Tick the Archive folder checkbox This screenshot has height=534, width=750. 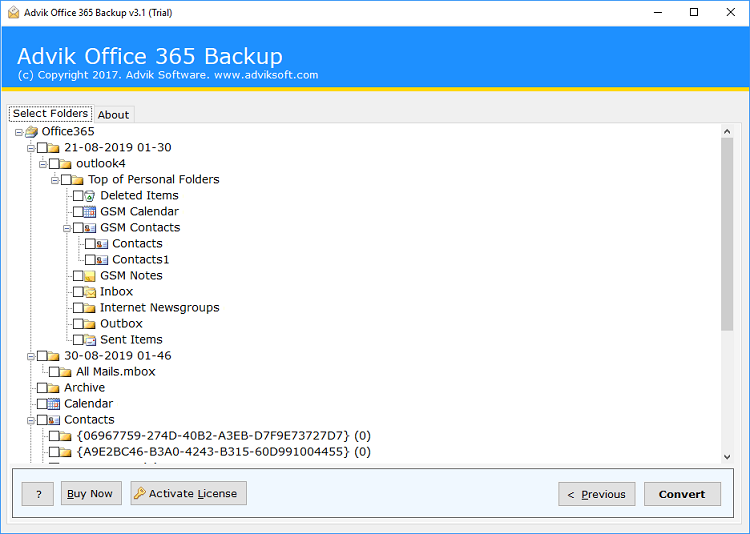pyautogui.click(x=42, y=388)
